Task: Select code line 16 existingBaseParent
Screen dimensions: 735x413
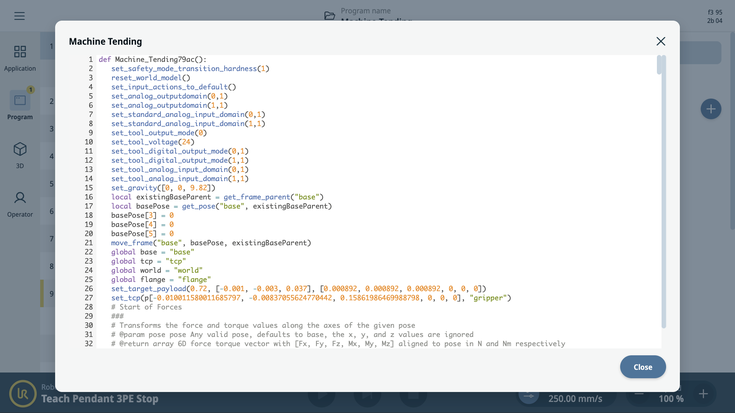Action: [x=218, y=197]
